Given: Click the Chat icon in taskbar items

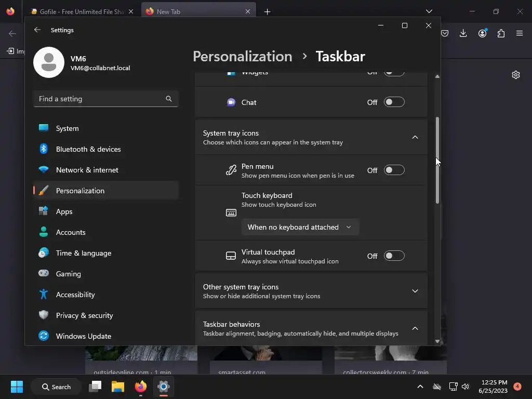Looking at the screenshot, I should click(x=231, y=102).
